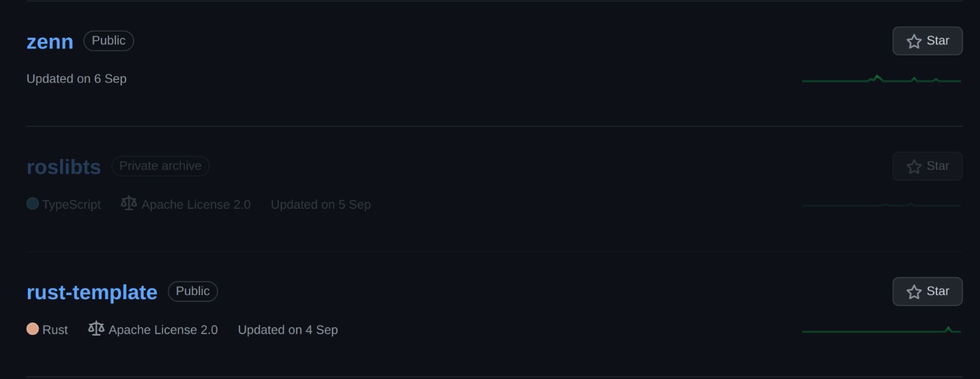This screenshot has width=980, height=379.
Task: Click the Updated on 4 Sep timestamp
Action: [x=288, y=329]
